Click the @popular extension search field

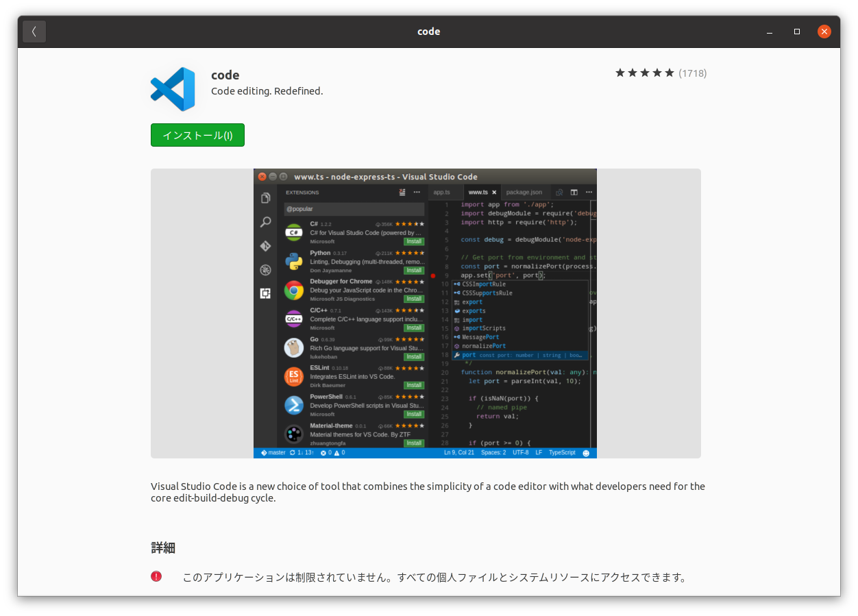tap(354, 208)
